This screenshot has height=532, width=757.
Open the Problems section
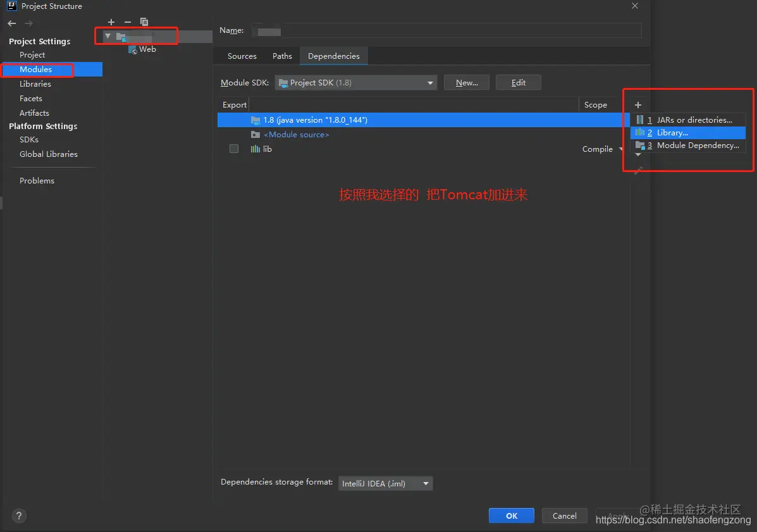coord(37,180)
